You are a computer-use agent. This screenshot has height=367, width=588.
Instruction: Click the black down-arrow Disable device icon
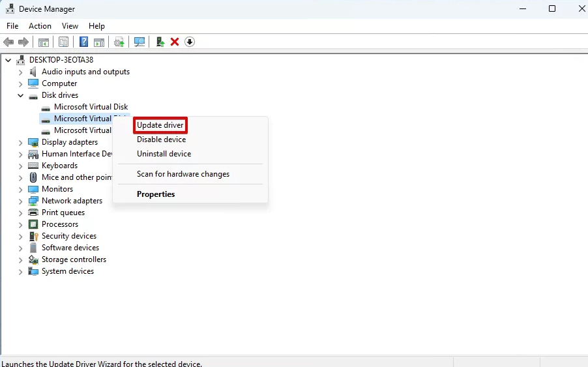(x=190, y=42)
